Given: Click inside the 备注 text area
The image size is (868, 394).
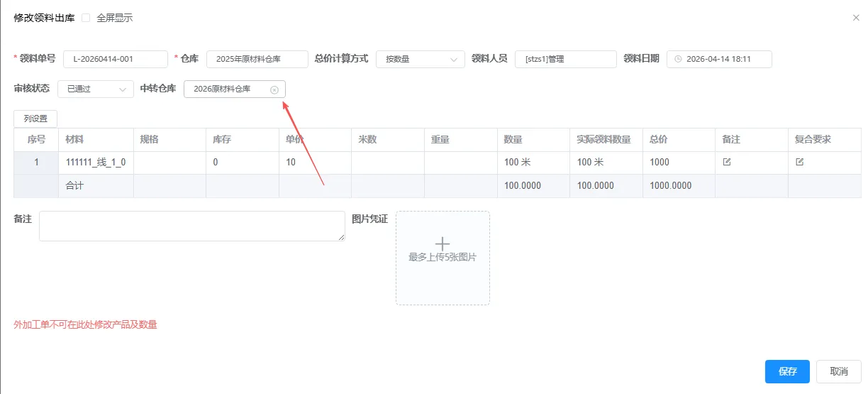Looking at the screenshot, I should [191, 226].
